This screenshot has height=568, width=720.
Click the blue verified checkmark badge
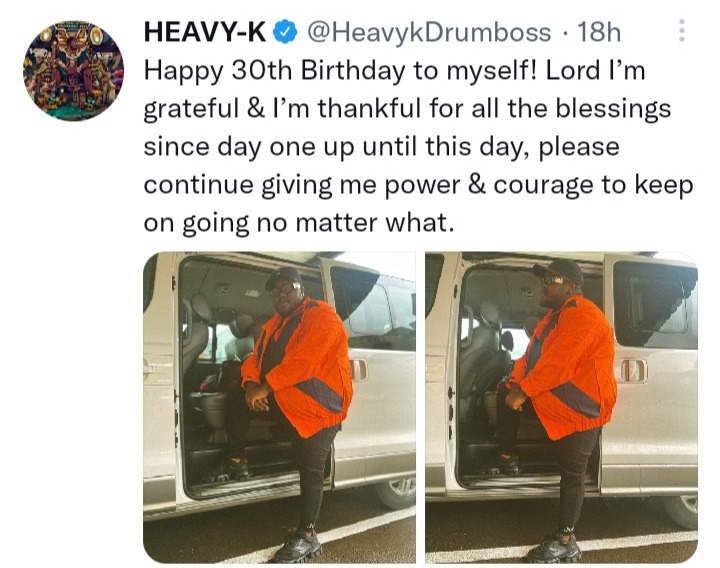tap(286, 32)
